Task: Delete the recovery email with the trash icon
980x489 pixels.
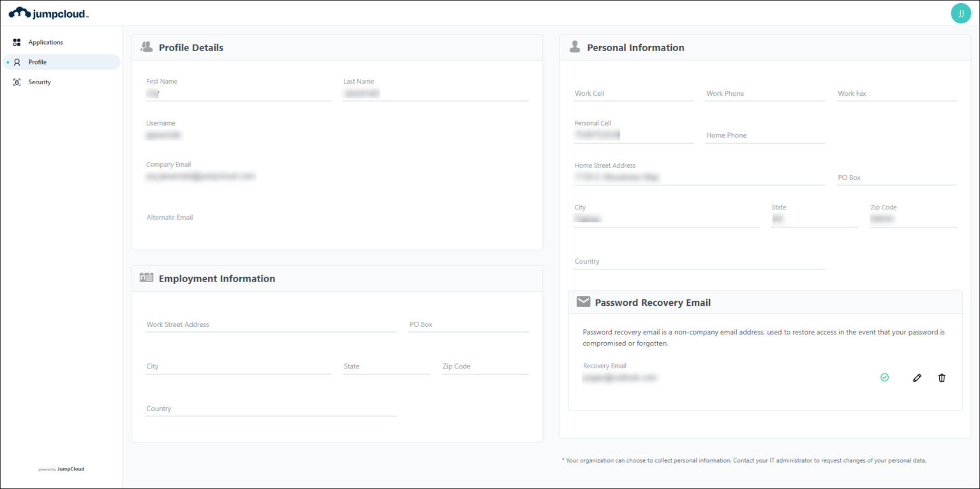Action: [942, 378]
